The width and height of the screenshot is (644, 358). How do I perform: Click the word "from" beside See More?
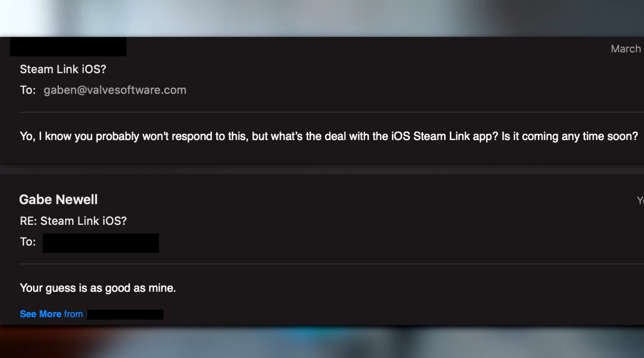(x=73, y=314)
